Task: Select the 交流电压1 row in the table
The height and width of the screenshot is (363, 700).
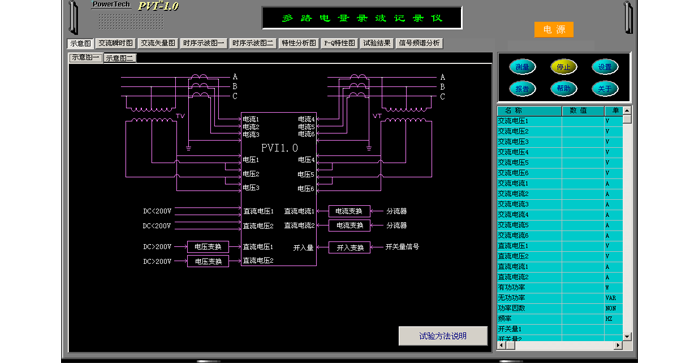Action: coord(560,121)
